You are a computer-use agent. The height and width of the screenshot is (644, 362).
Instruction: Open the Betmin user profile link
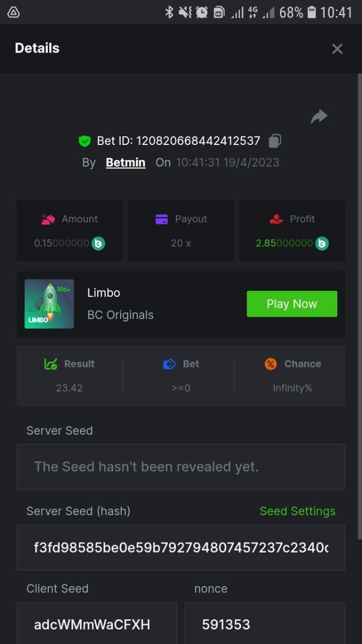pyautogui.click(x=125, y=163)
